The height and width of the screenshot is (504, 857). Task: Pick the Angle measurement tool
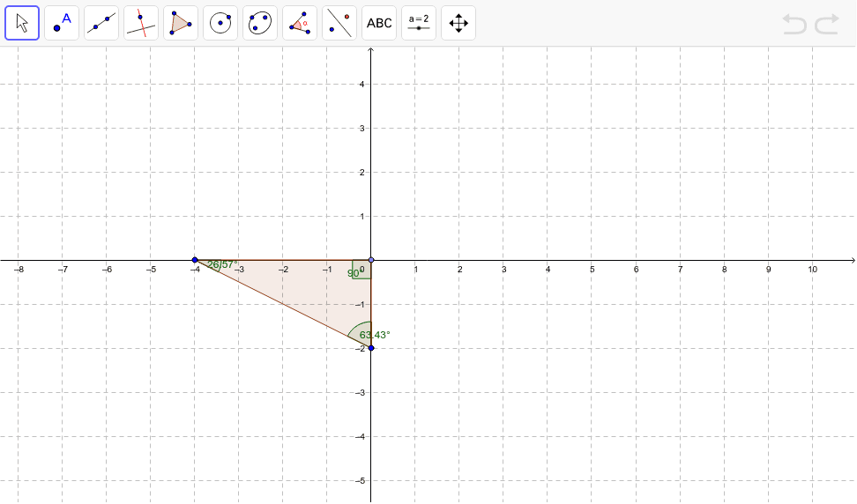[300, 23]
